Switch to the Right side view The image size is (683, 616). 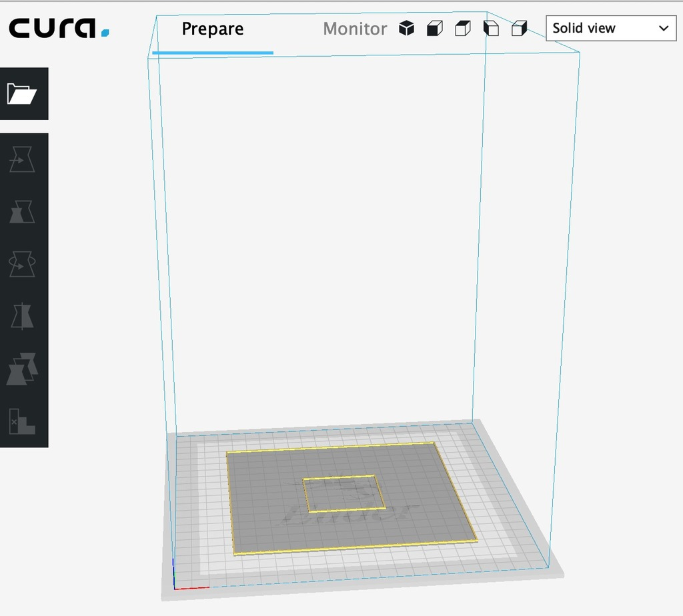click(x=520, y=28)
